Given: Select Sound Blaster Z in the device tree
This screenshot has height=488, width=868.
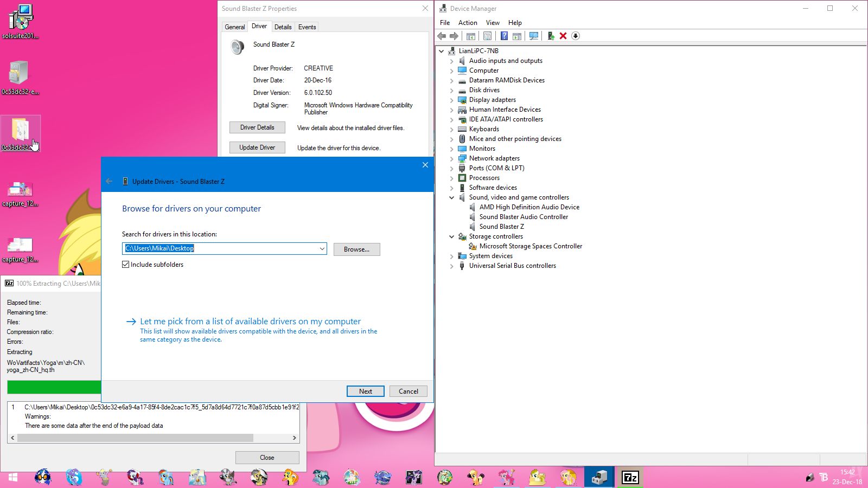Looking at the screenshot, I should 501,227.
